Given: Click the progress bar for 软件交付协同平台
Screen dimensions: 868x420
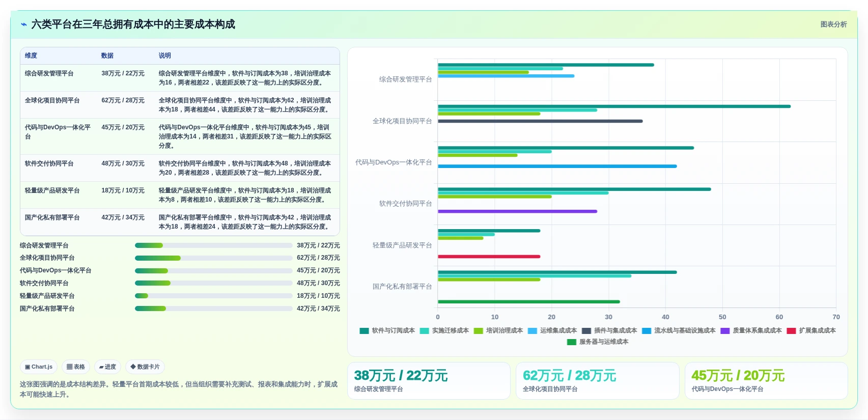Looking at the screenshot, I should [214, 284].
